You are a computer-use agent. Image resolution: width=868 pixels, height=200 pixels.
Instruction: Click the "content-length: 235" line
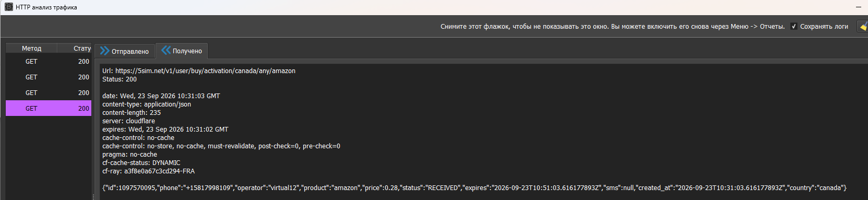click(132, 112)
